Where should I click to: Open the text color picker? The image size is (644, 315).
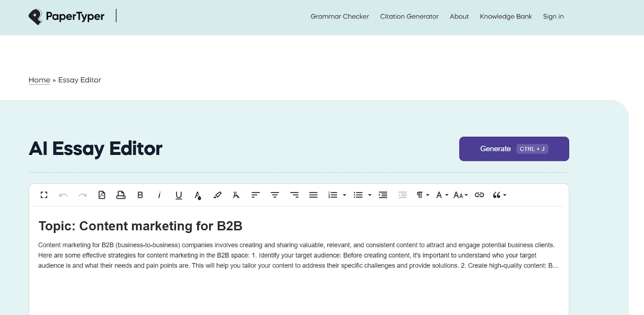[198, 196]
